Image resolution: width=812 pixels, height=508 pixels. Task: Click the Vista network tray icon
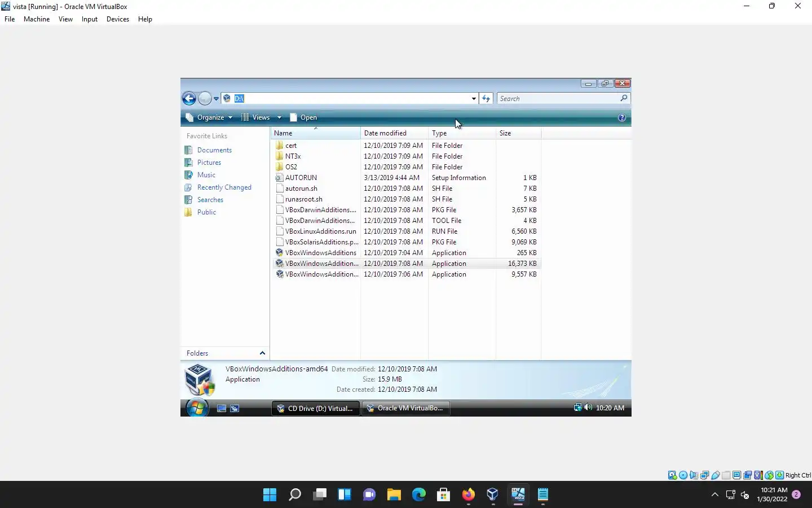pyautogui.click(x=577, y=408)
